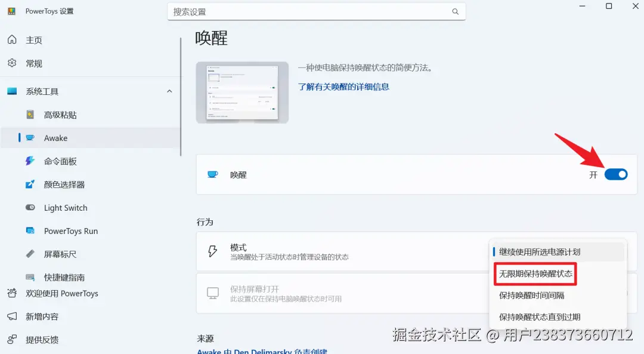644x354 pixels.
Task: Click the Den Delimarsky creator link
Action: [261, 351]
